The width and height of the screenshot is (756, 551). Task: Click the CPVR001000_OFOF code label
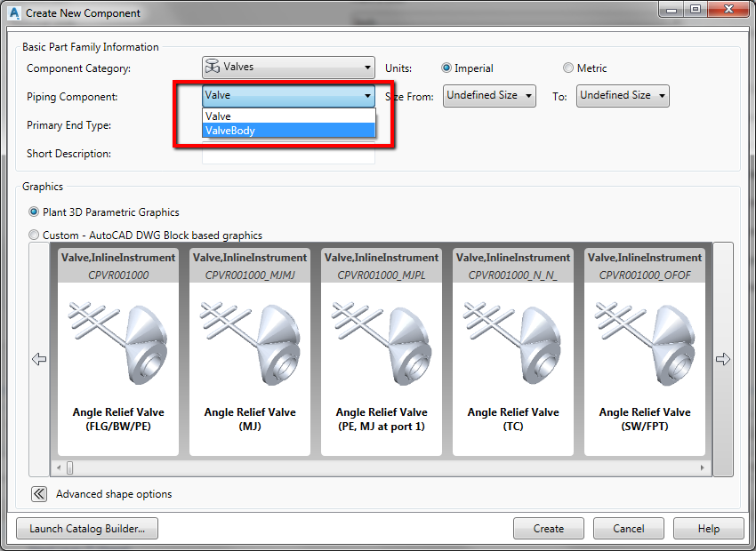click(x=645, y=275)
